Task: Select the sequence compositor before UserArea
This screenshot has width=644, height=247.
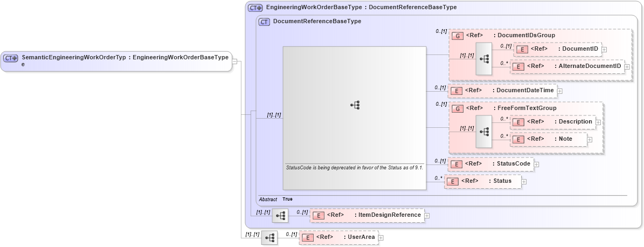Action: (269, 238)
